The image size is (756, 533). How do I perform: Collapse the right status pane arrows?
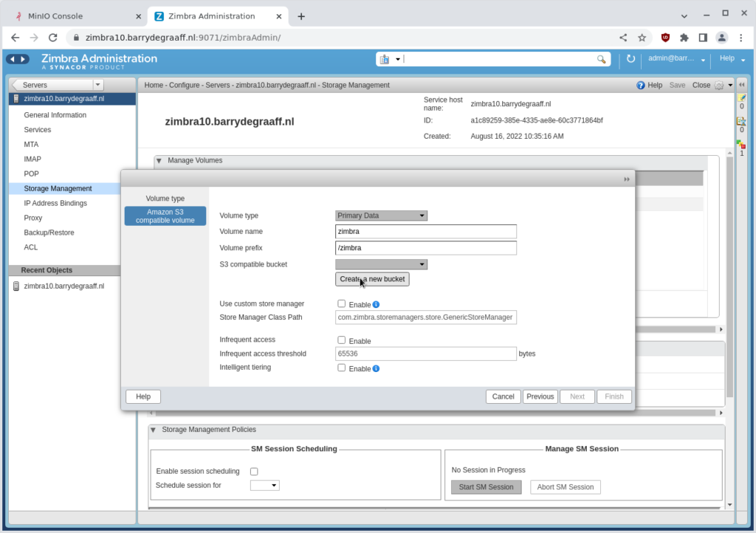tap(741, 85)
